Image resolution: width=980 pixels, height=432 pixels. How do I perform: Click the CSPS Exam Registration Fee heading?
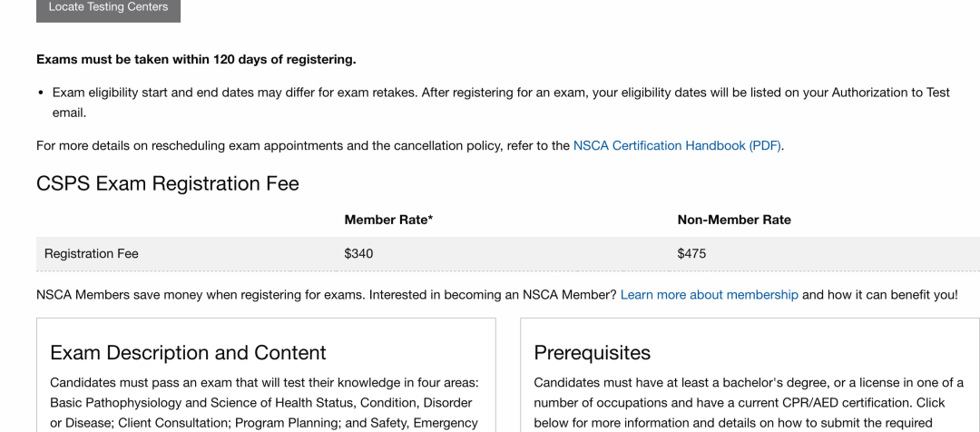pyautogui.click(x=167, y=183)
